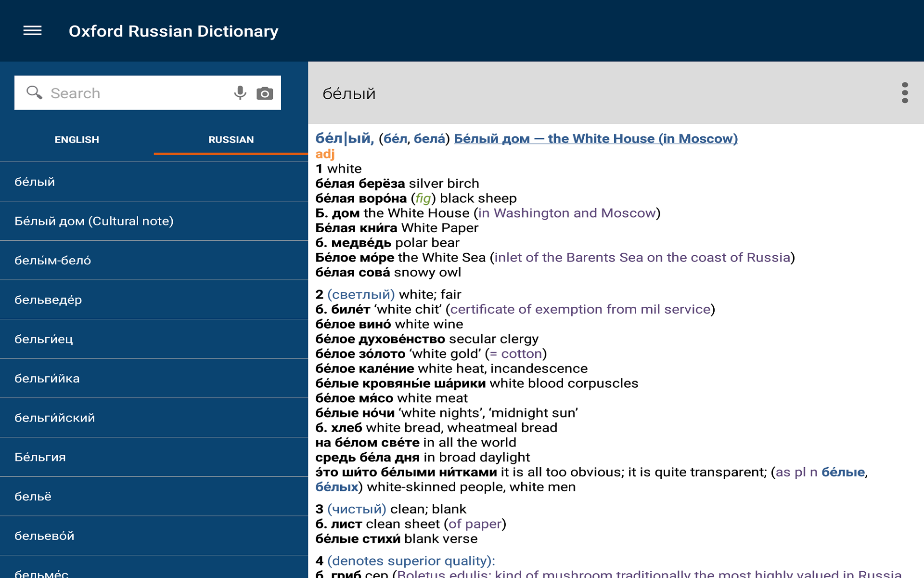
Task: Open the three-dot overflow menu
Action: [x=905, y=92]
